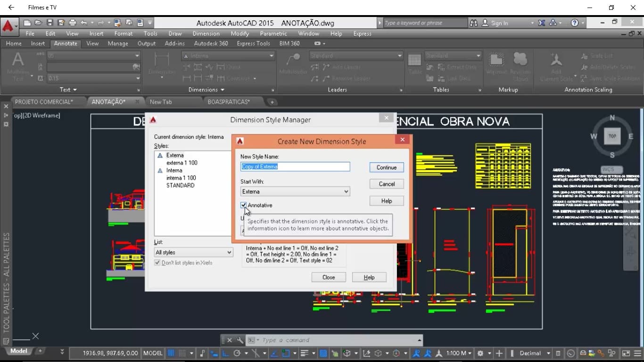Image resolution: width=644 pixels, height=362 pixels.
Task: Click the Save As icon in Quick Access toolbar
Action: 61,23
